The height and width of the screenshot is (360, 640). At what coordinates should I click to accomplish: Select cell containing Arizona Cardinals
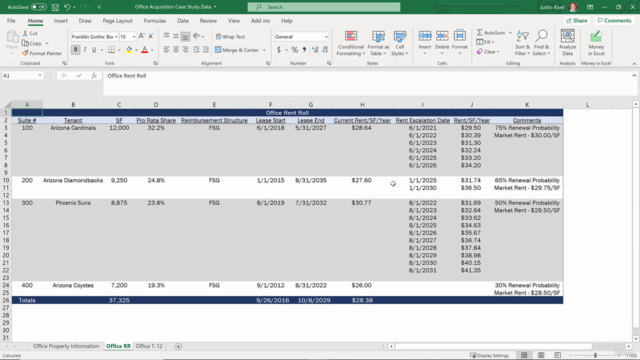73,128
